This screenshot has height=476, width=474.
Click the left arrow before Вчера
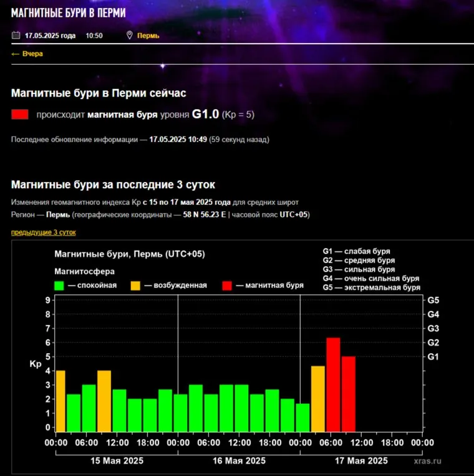[x=16, y=54]
